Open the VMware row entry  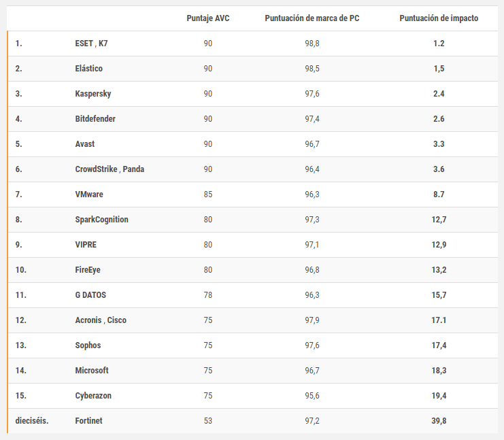click(x=89, y=194)
